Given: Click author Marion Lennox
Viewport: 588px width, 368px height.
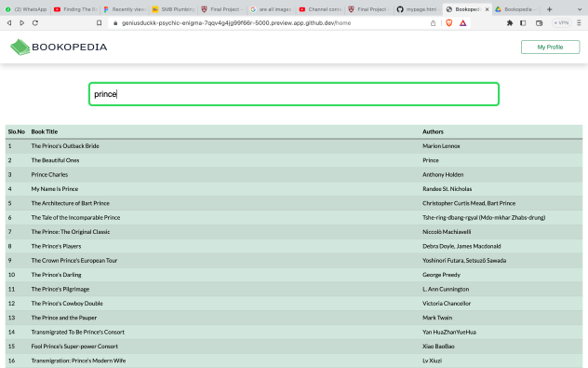Looking at the screenshot, I should click(x=441, y=146).
